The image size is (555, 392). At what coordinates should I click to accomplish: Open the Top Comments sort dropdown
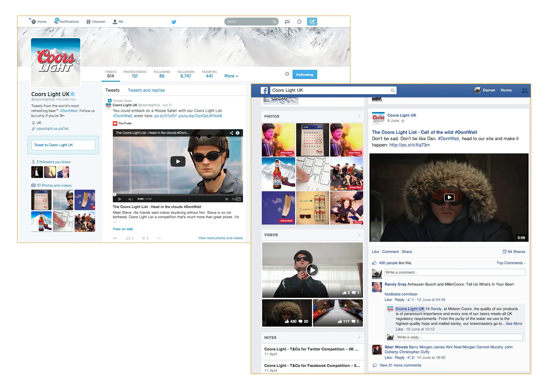(511, 263)
